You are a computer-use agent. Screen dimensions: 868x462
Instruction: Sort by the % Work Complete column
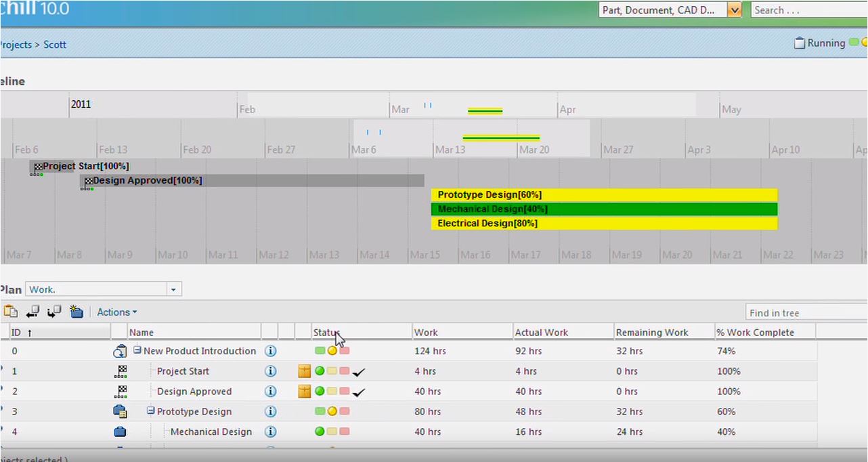[x=755, y=333]
